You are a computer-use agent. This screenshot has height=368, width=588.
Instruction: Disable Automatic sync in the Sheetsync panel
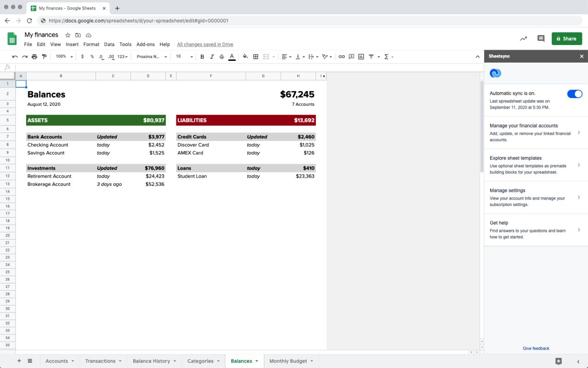(x=574, y=93)
